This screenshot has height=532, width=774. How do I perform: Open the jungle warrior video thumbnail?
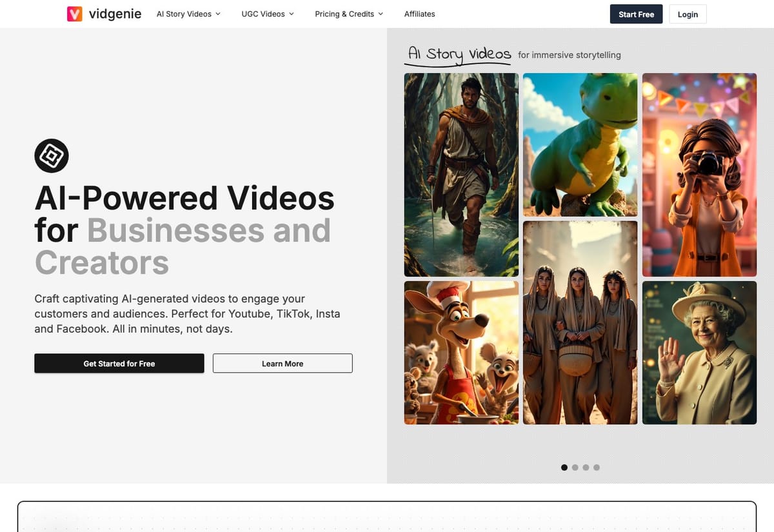(x=461, y=175)
